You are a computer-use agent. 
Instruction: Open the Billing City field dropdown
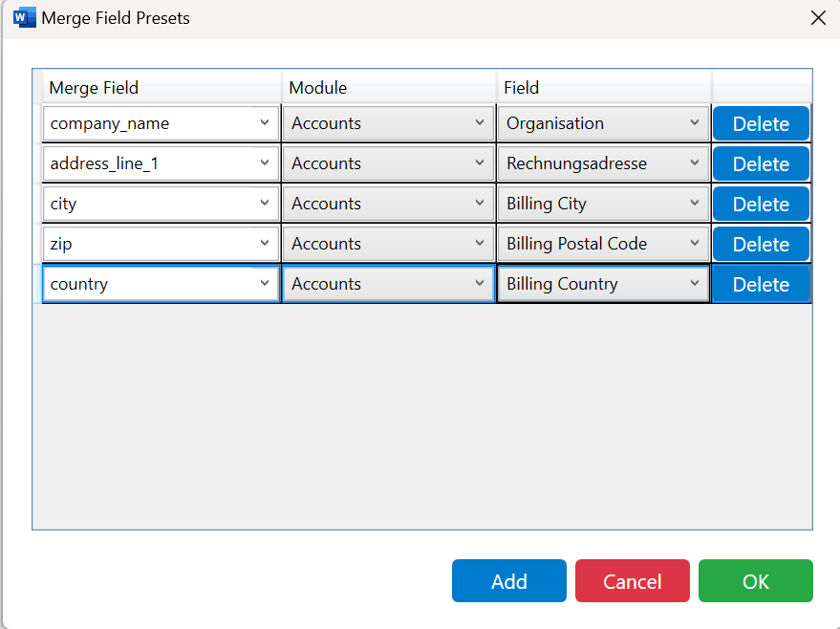(x=604, y=204)
